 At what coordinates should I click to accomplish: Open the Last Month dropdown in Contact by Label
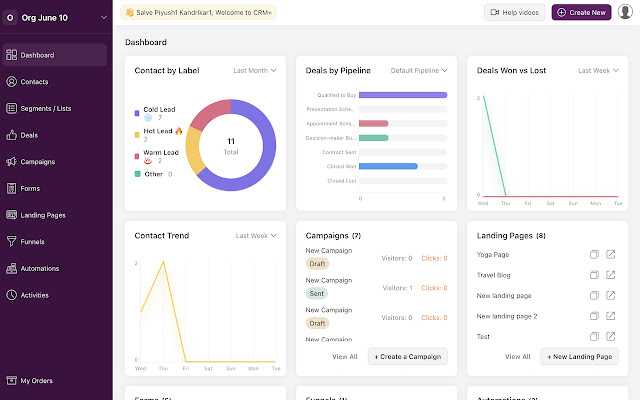coord(256,71)
